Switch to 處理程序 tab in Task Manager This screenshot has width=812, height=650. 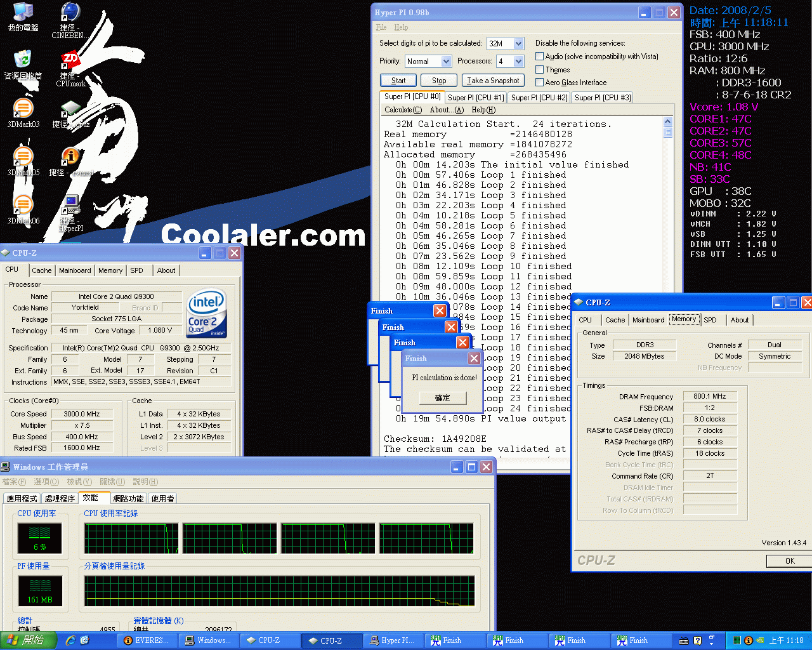[x=60, y=499]
